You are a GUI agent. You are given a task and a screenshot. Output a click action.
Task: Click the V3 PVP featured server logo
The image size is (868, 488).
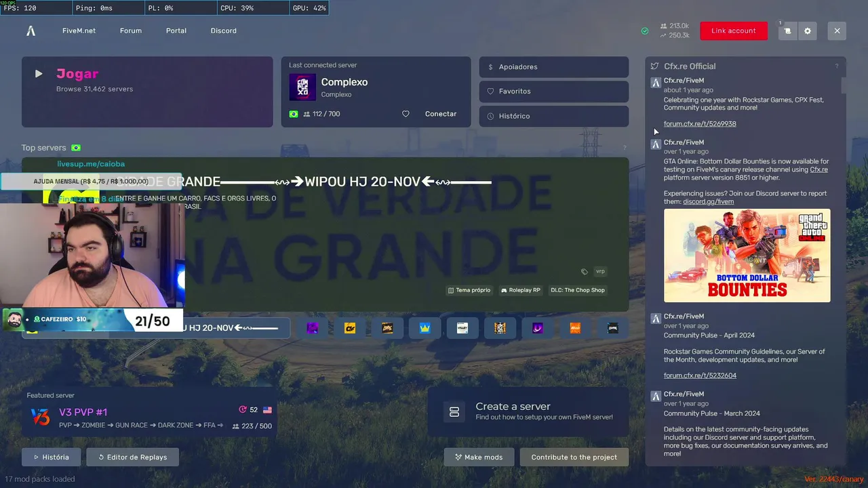coord(40,418)
